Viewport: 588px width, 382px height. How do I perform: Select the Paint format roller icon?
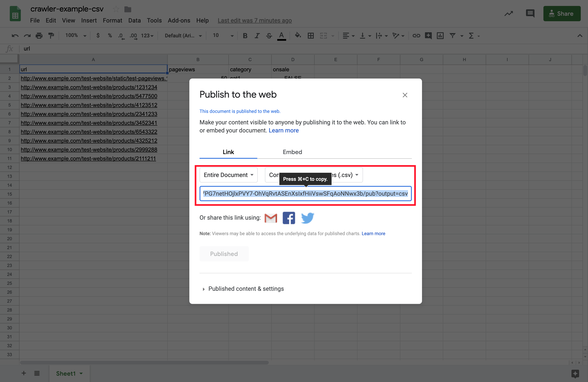51,36
